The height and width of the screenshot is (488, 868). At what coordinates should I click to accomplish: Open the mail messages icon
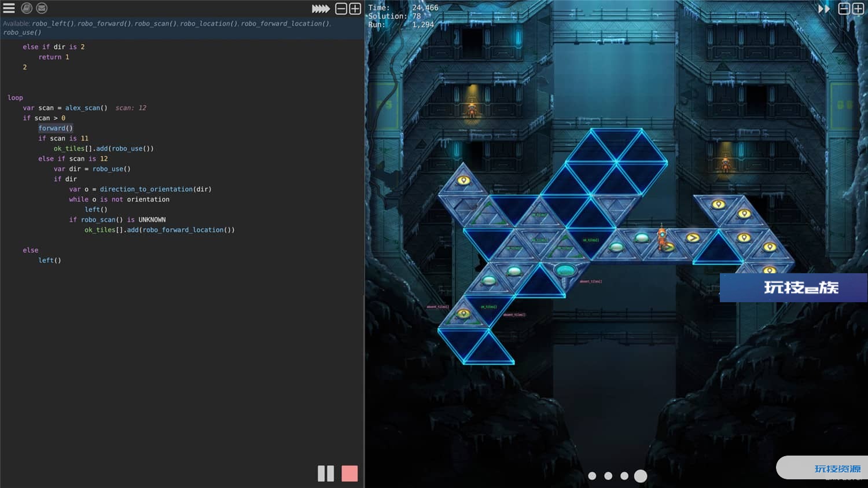[x=42, y=8]
